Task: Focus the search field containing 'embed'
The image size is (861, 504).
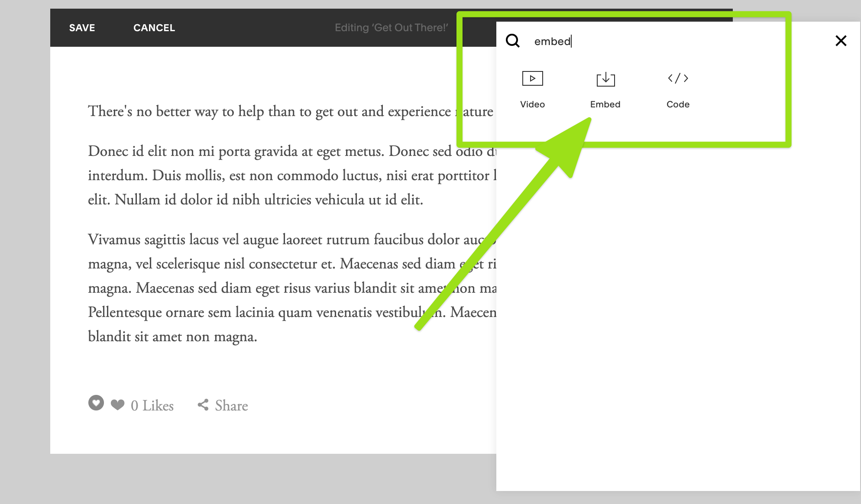Action: click(628, 41)
